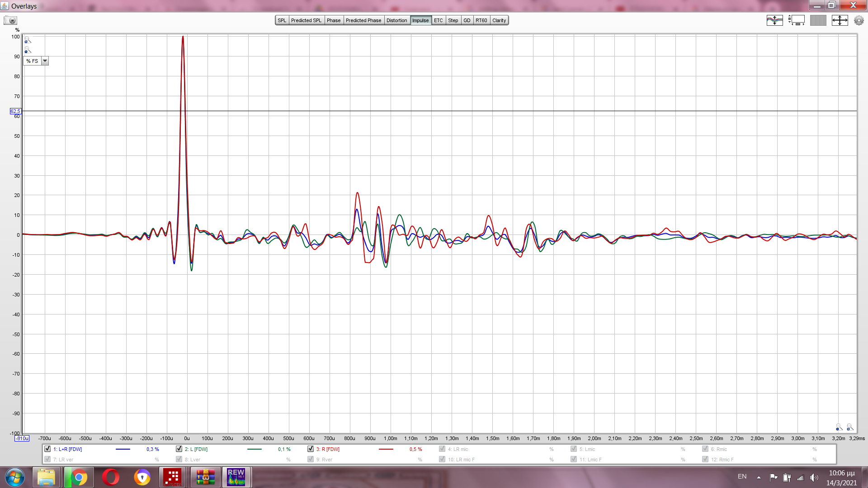This screenshot has width=868, height=488.
Task: Toggle trace 11: Lmic F checkbox
Action: coord(574,459)
